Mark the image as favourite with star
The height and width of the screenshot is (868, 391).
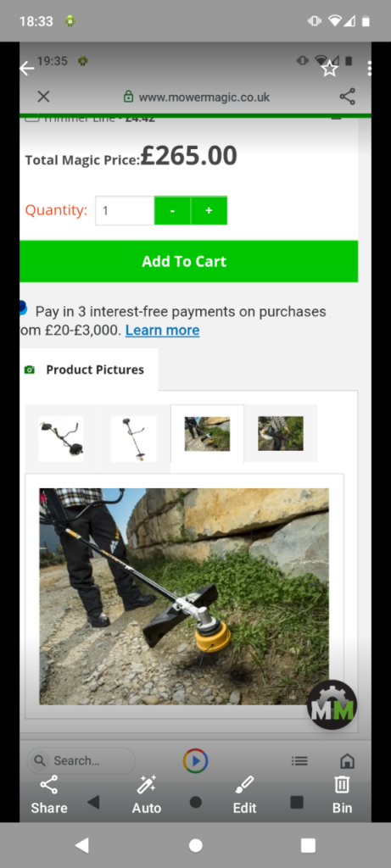pos(330,69)
